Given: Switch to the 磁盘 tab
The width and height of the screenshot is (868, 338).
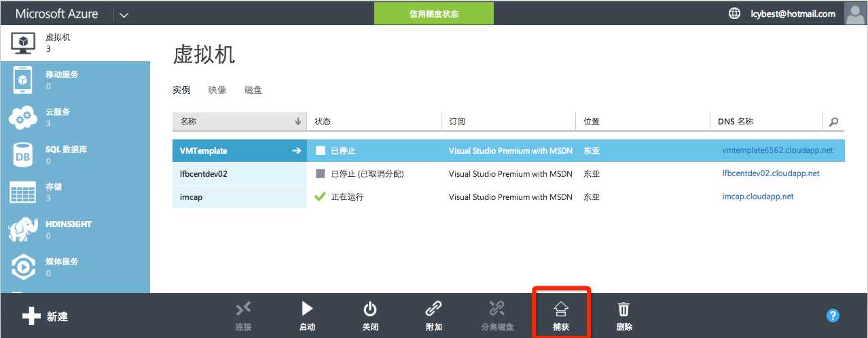Looking at the screenshot, I should (x=253, y=90).
